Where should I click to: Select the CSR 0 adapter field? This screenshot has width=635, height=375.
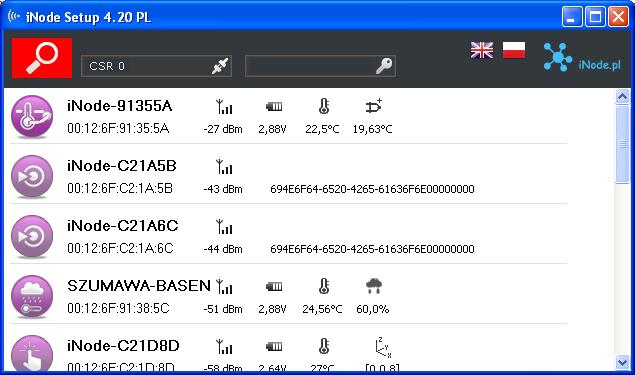click(x=156, y=66)
